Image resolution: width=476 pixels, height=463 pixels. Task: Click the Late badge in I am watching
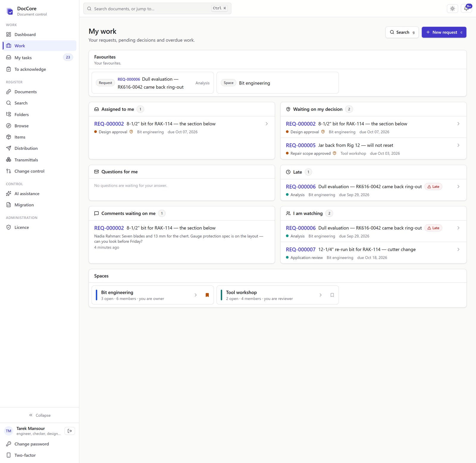coord(433,228)
